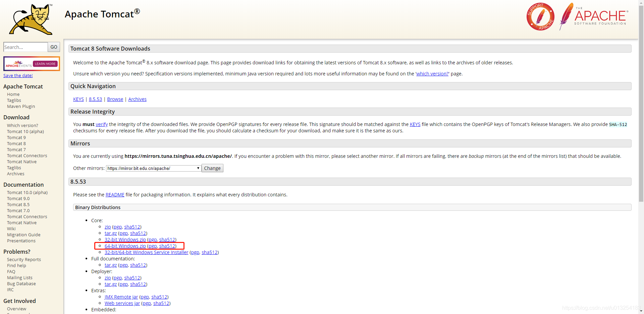This screenshot has height=314, width=644.
Task: Download the Core tar.gz distribution
Action: click(111, 233)
